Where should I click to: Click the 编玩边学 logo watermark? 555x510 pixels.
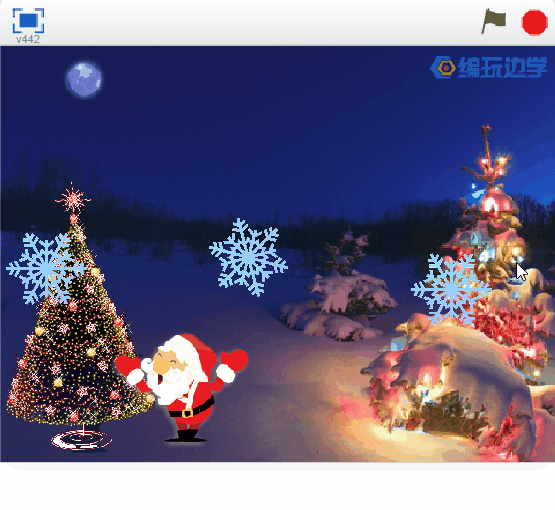click(488, 67)
